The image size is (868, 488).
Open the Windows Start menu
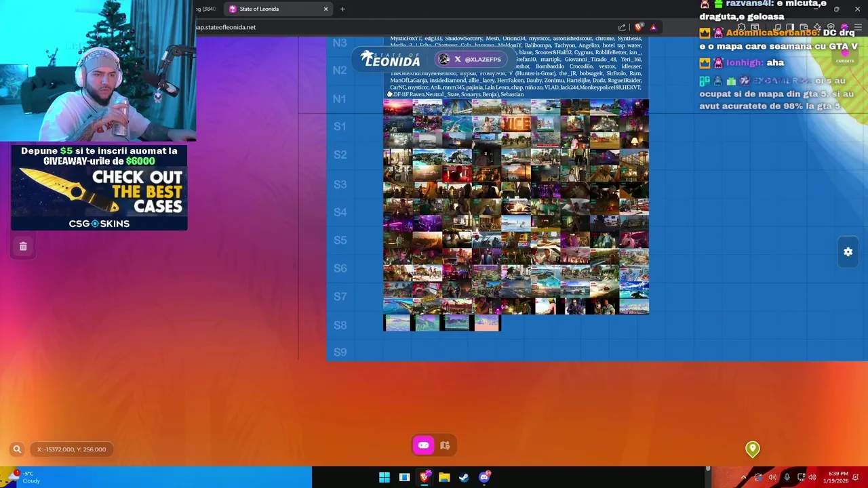point(384,477)
